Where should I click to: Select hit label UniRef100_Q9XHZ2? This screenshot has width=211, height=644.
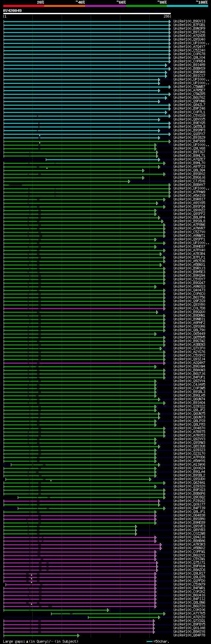coord(189,210)
